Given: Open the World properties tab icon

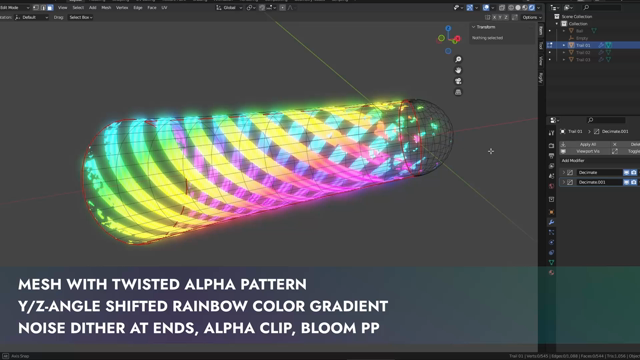Looking at the screenshot, I should point(551,186).
